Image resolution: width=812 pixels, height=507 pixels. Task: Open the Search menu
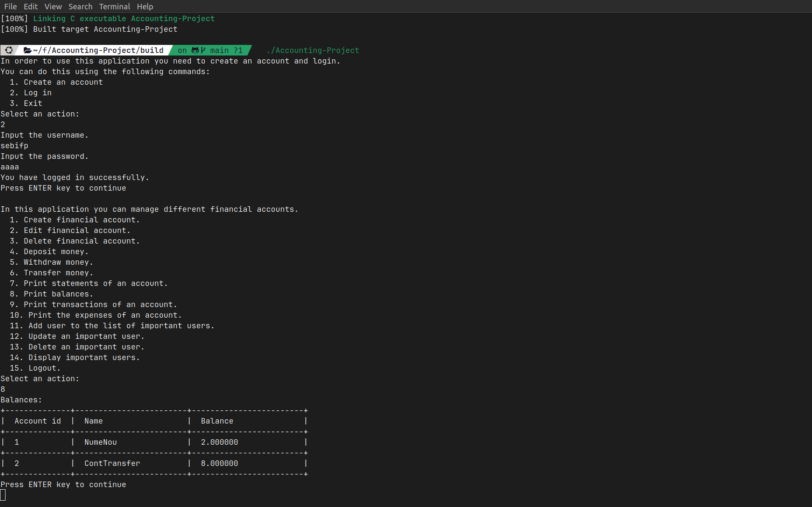pyautogui.click(x=81, y=6)
